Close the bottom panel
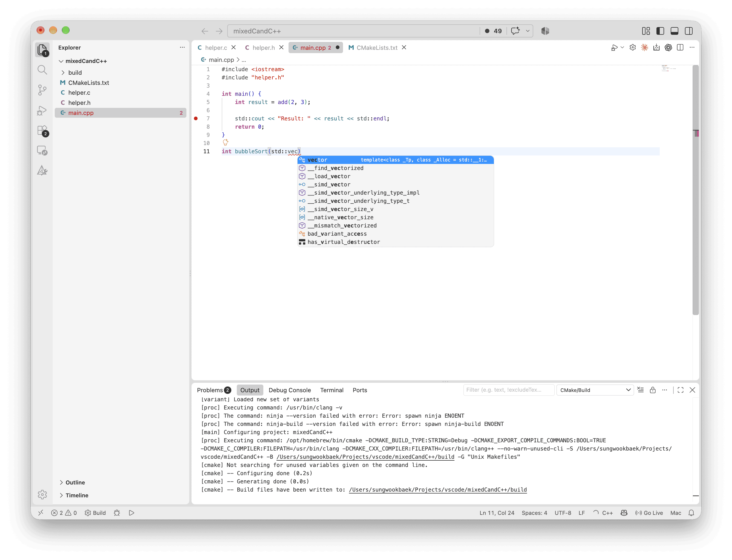Viewport: 732px width, 560px height. (692, 390)
